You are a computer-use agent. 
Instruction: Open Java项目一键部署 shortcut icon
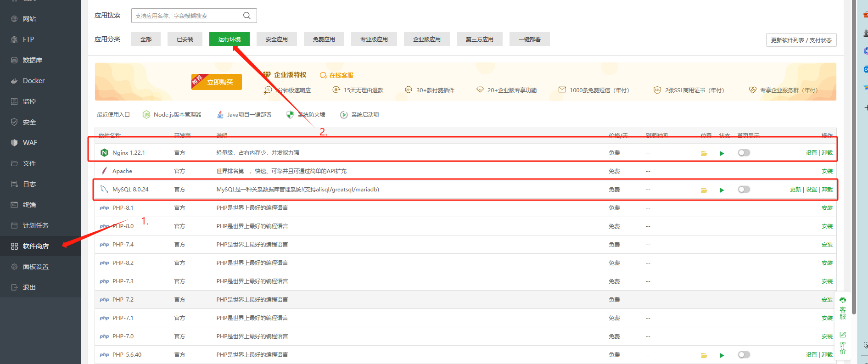pyautogui.click(x=220, y=115)
